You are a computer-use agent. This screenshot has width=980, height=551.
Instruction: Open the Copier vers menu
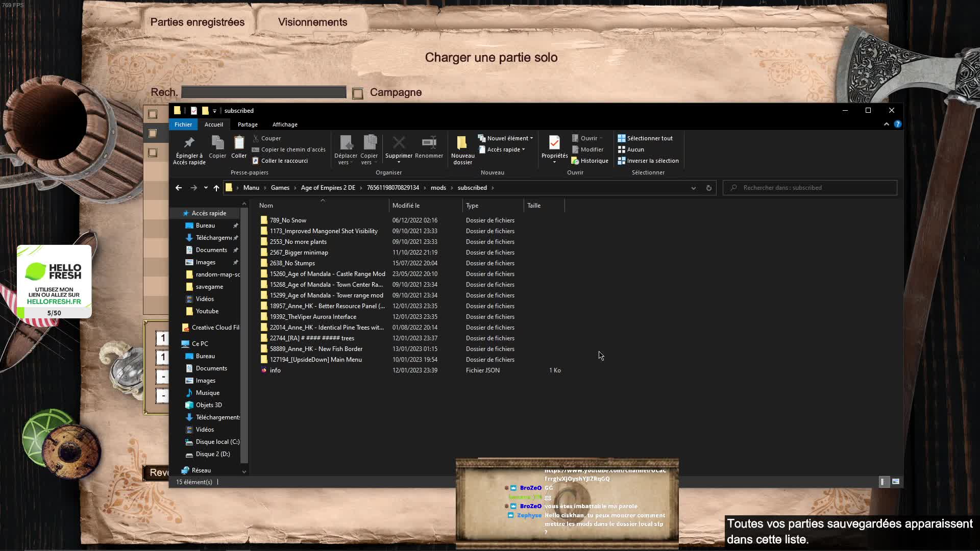pos(369,150)
